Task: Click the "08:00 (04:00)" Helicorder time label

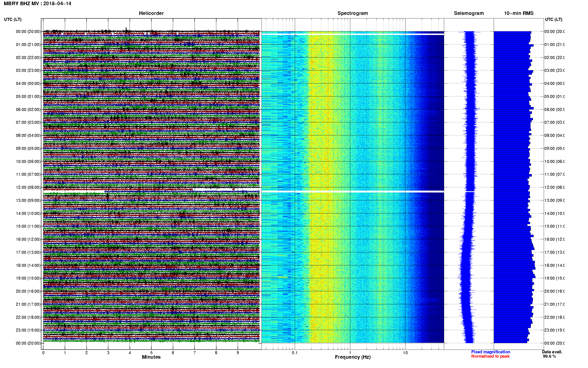Action: click(x=28, y=135)
